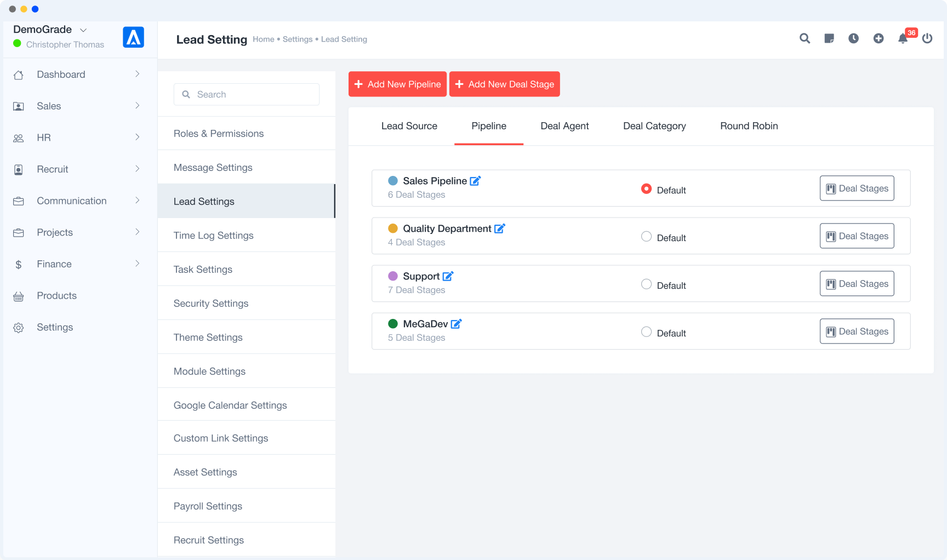Expand the HR menu chevron

point(138,137)
